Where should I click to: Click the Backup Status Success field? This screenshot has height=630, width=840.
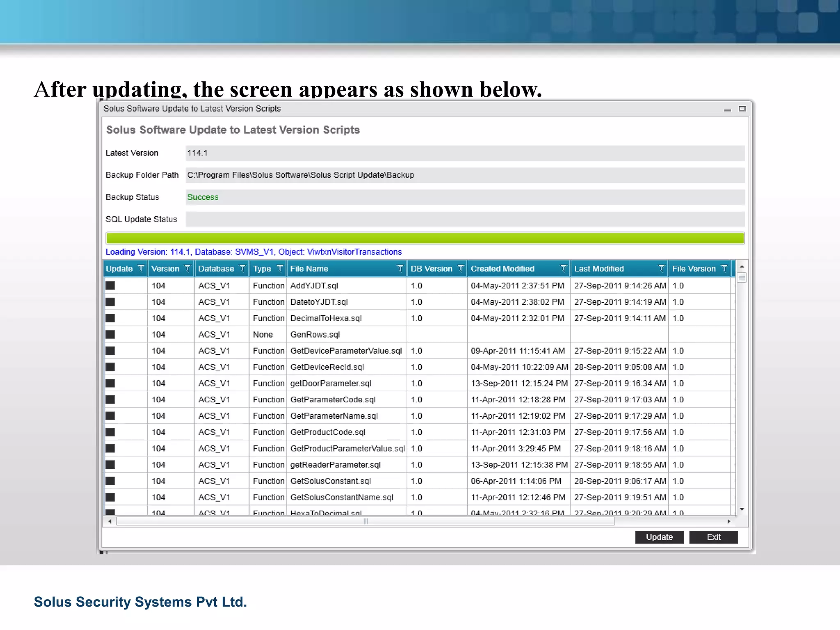(465, 197)
